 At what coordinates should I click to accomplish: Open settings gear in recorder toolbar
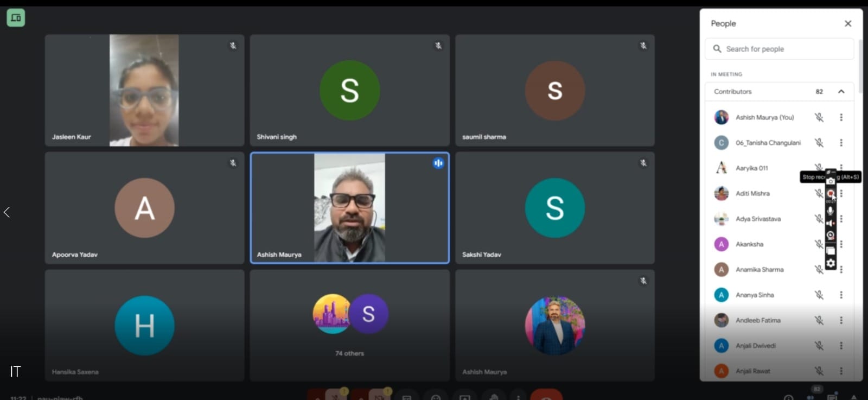coord(831,263)
